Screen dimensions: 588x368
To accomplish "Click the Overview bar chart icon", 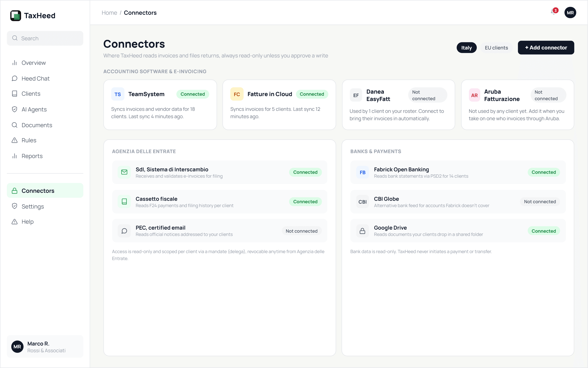I will pyautogui.click(x=14, y=63).
